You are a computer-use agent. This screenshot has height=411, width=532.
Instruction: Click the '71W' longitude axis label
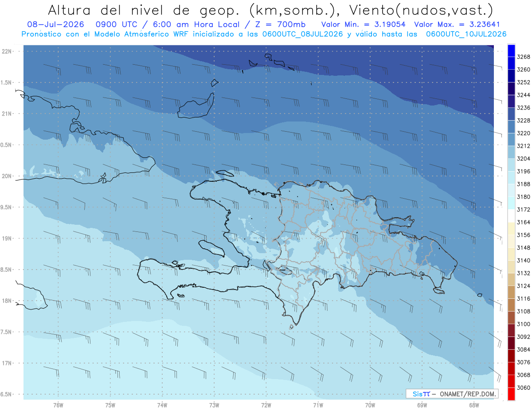[318, 405]
